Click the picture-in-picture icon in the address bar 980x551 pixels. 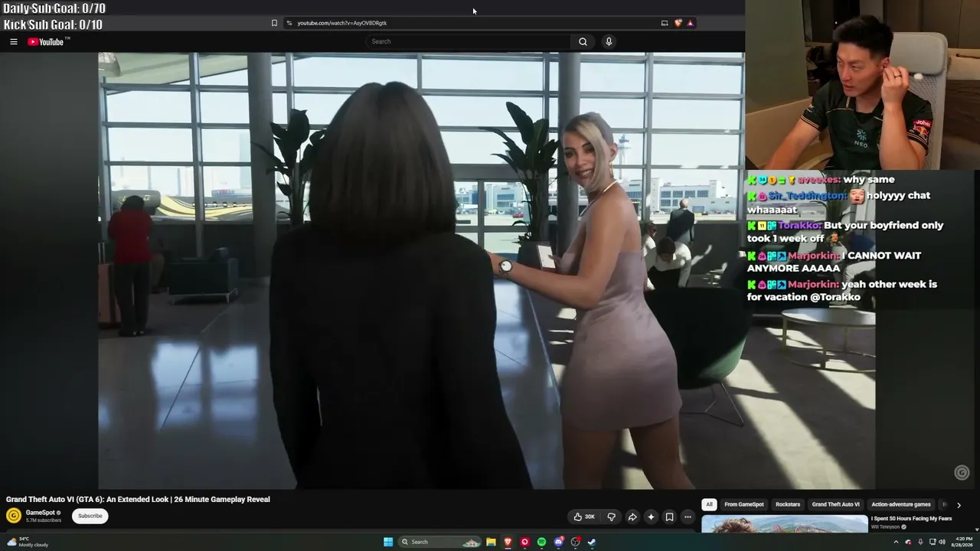pyautogui.click(x=665, y=23)
